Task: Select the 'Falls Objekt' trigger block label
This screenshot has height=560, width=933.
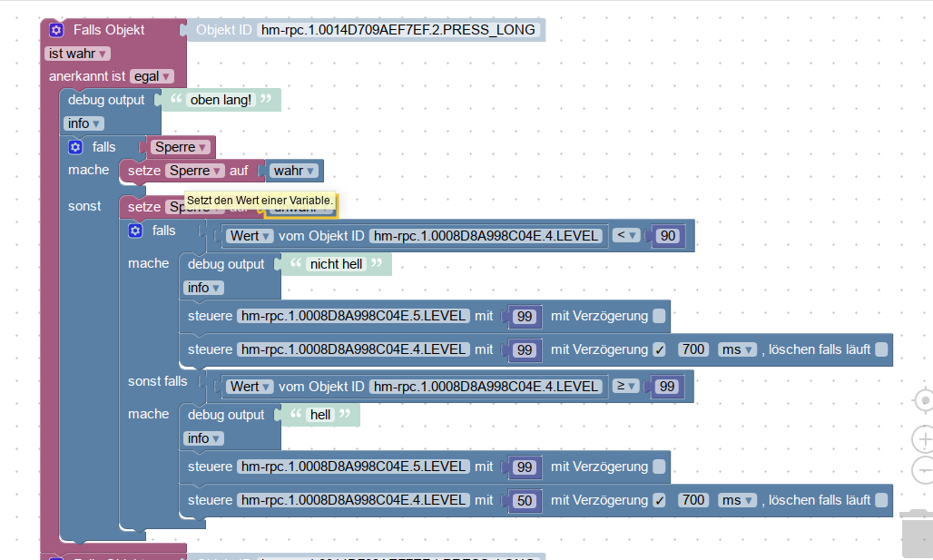Action: (109, 30)
